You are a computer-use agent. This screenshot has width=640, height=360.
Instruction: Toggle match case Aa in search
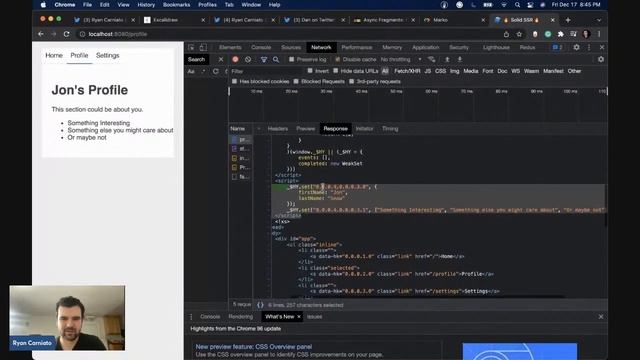coord(191,71)
